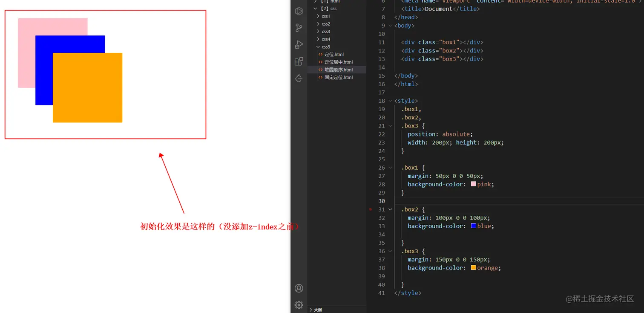644x313 pixels.
Task: Open the Accounts icon in activity bar
Action: pyautogui.click(x=299, y=288)
